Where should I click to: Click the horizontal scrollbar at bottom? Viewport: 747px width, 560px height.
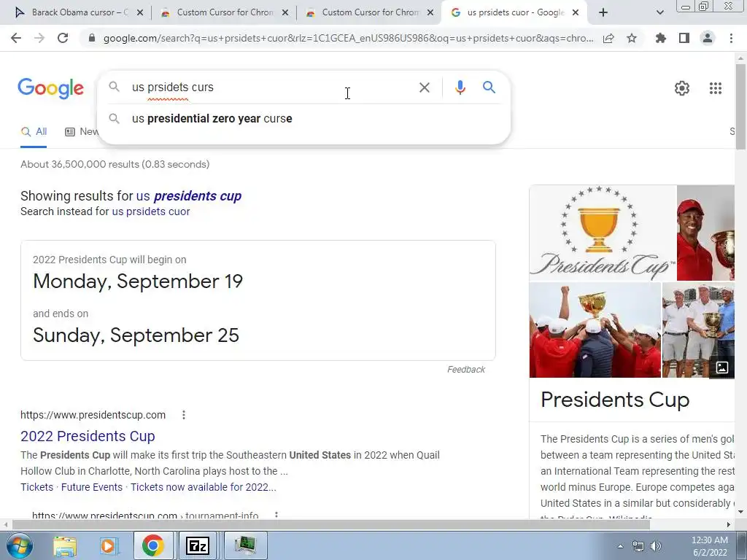tap(330, 524)
